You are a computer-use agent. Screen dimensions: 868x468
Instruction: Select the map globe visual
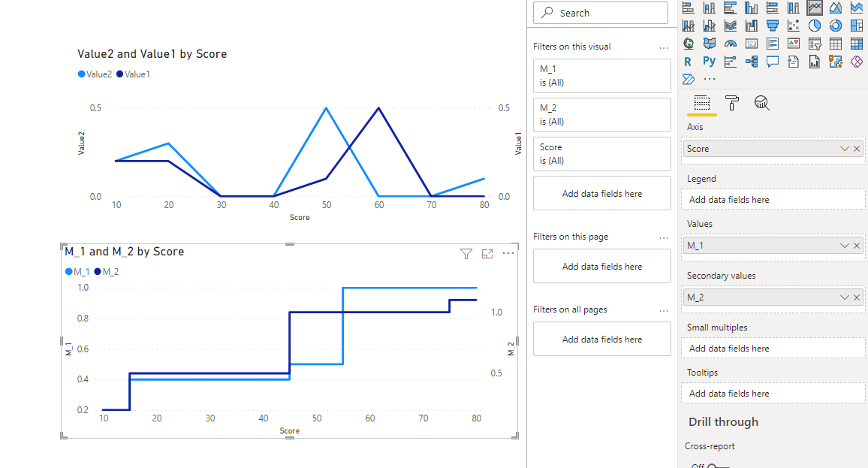tap(688, 44)
